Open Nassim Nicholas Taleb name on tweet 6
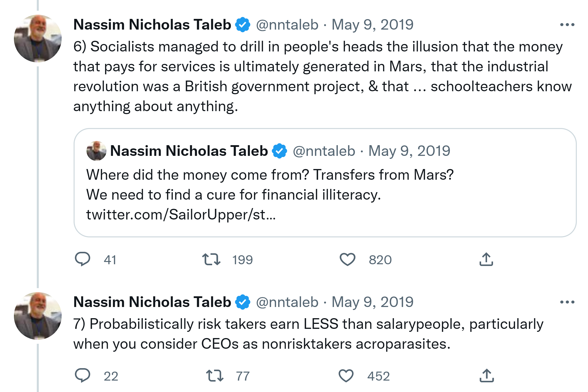Screen dimensions: 588x392 (x=152, y=25)
